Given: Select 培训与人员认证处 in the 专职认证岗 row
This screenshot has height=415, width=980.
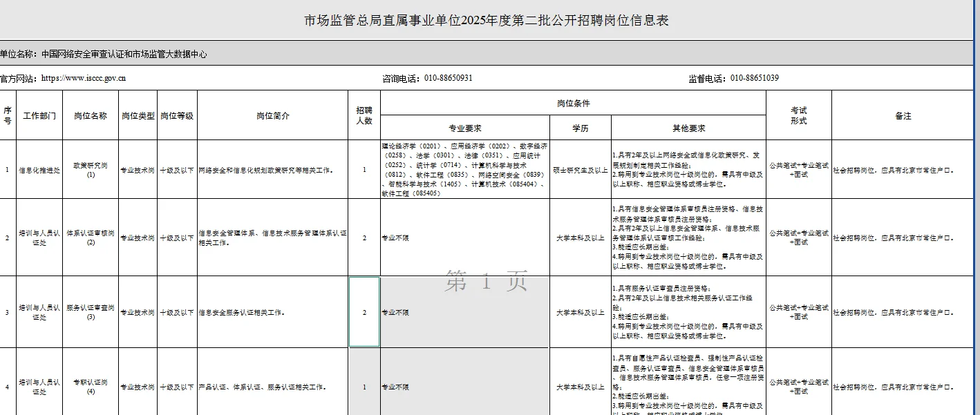Looking at the screenshot, I should click(39, 382).
